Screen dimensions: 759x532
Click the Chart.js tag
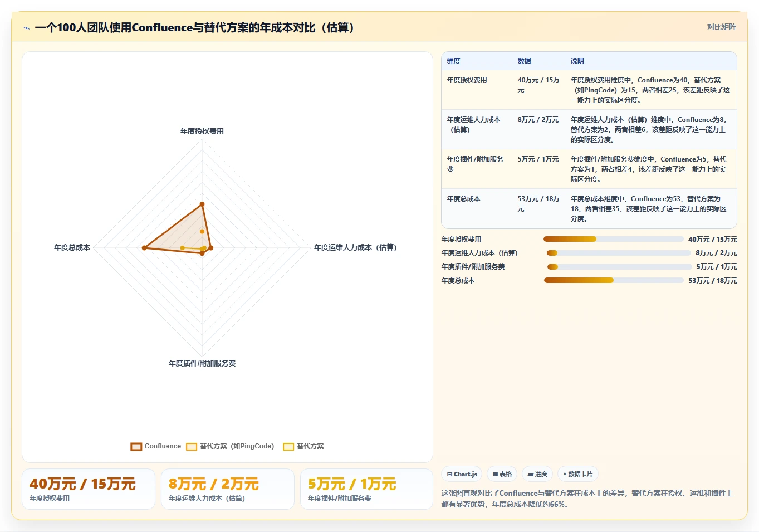click(x=462, y=474)
